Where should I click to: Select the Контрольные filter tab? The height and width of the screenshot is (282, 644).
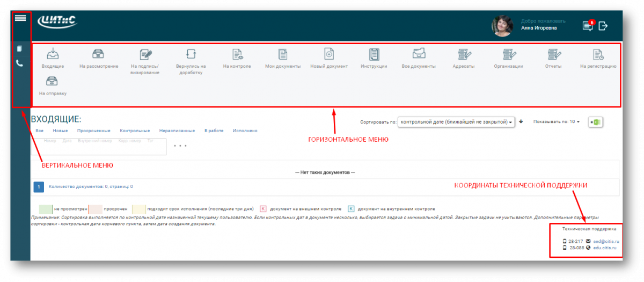tap(134, 131)
